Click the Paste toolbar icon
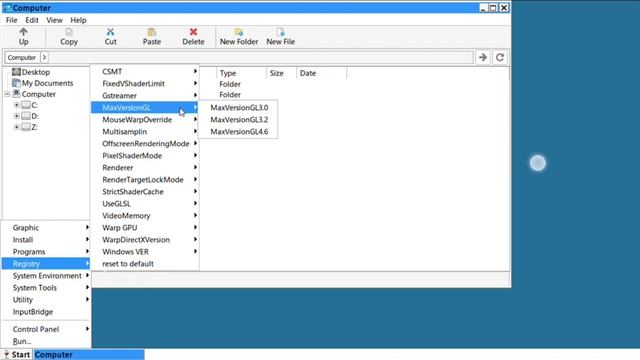640x360 pixels. (x=151, y=32)
